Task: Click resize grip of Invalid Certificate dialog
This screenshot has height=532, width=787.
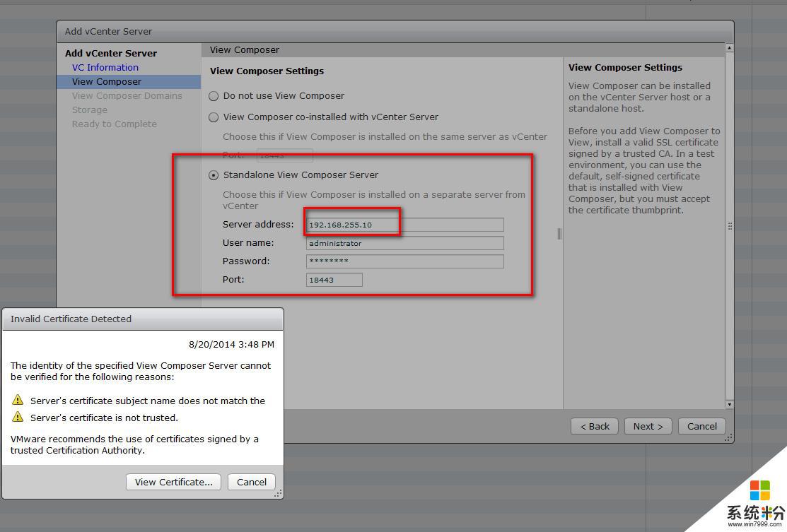Action: (x=278, y=494)
